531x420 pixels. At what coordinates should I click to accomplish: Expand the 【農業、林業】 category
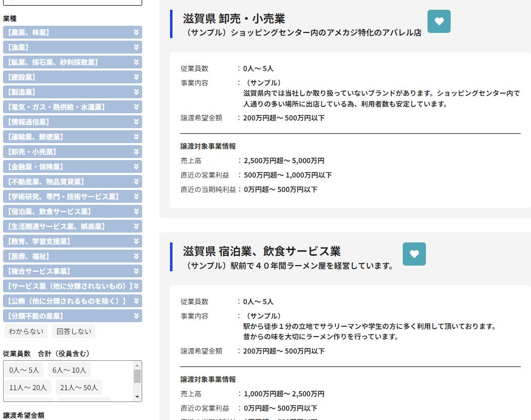tap(73, 32)
